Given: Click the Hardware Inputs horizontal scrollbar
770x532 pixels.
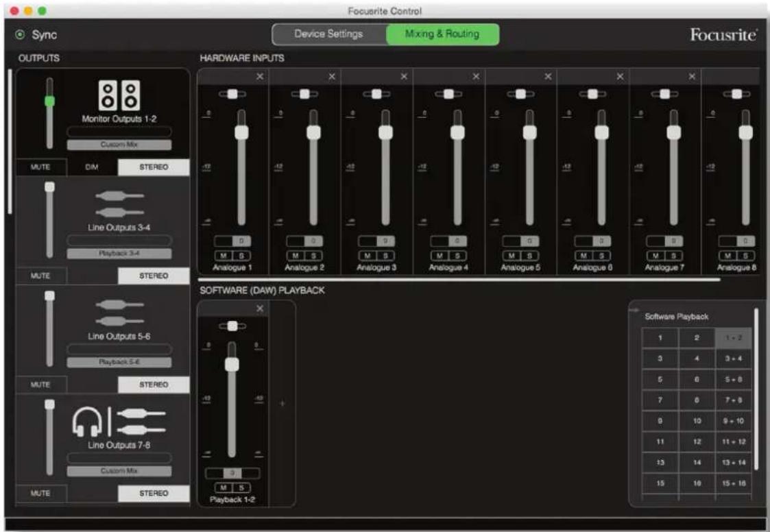Looking at the screenshot, I should (459, 280).
